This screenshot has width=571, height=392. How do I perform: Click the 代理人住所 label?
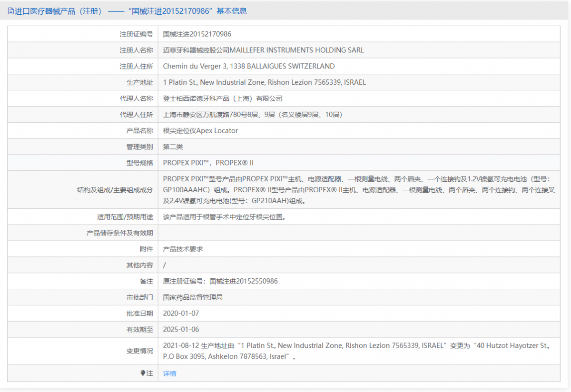pos(137,115)
